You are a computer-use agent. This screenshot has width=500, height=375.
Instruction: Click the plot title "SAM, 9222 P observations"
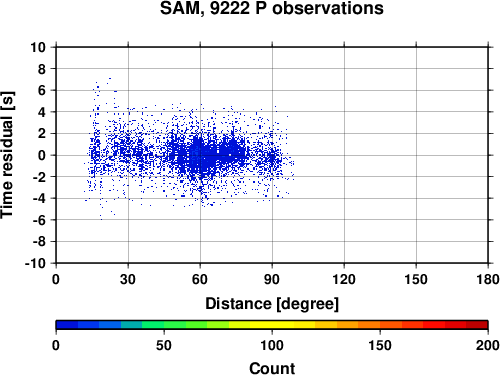(272, 8)
